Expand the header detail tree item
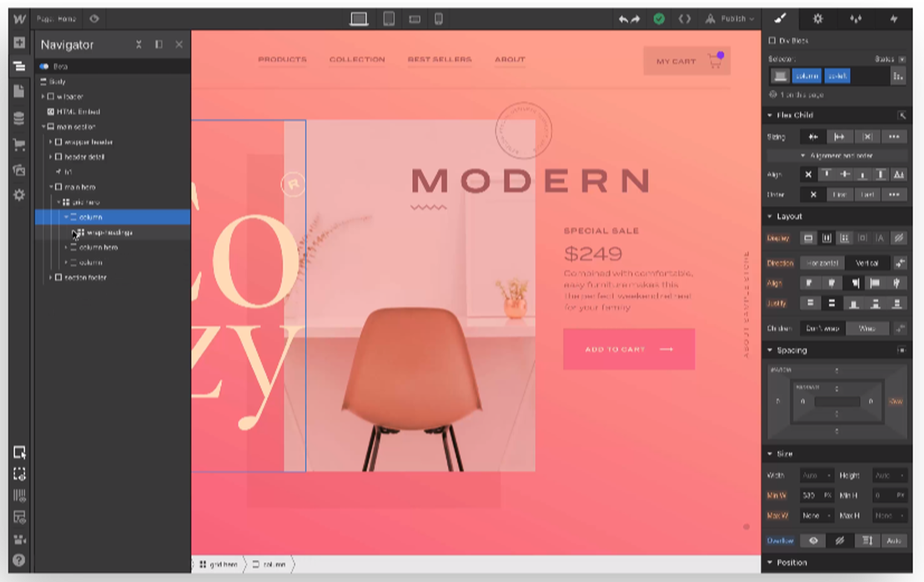 [x=51, y=157]
